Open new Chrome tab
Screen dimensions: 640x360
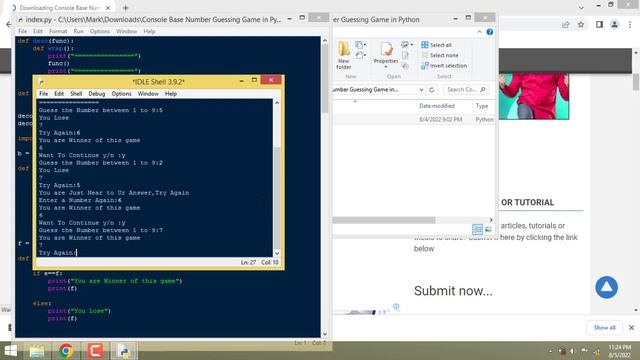[x=126, y=8]
